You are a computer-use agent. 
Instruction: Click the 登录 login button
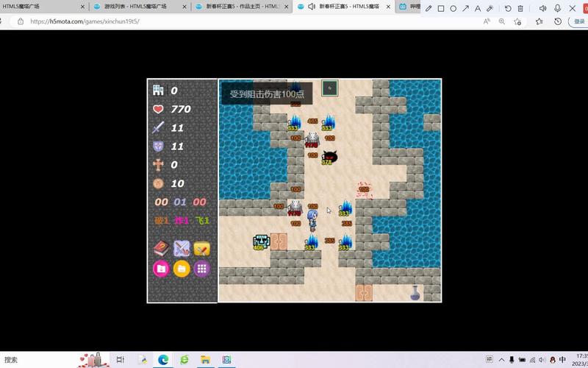click(x=579, y=21)
